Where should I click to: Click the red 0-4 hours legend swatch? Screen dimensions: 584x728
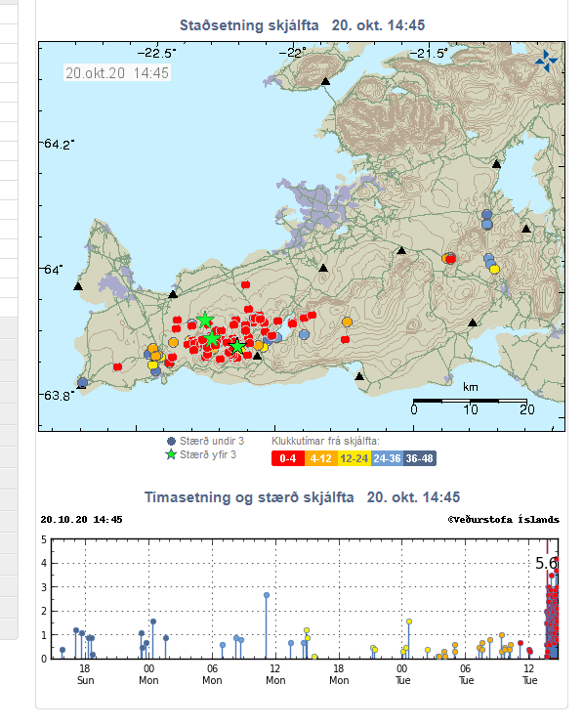(x=288, y=458)
